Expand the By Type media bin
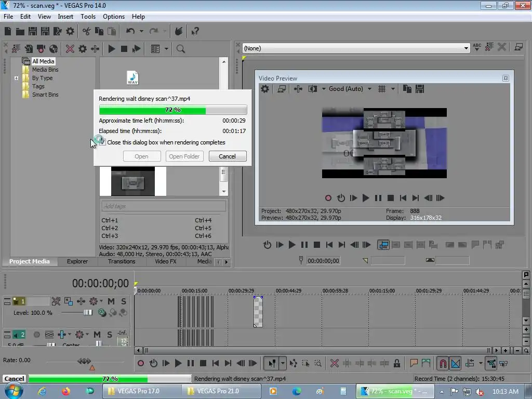 (16, 78)
